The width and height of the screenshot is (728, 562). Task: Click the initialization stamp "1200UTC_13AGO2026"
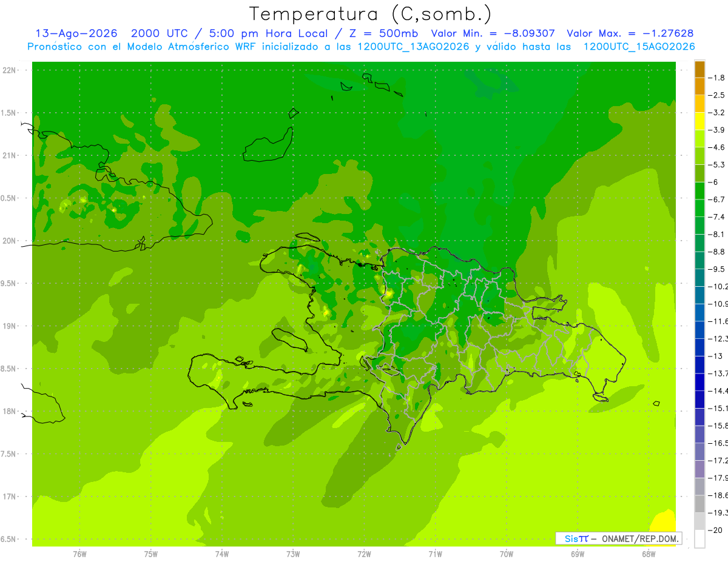(413, 47)
